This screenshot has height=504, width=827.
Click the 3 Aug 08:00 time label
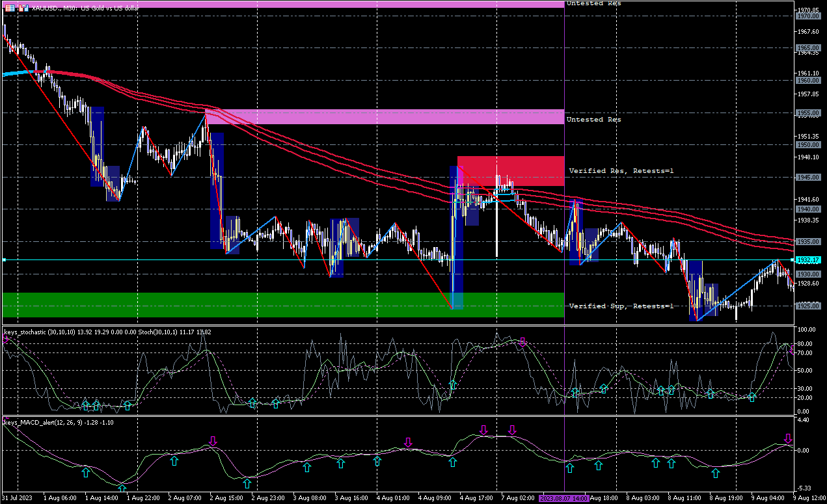(x=310, y=498)
